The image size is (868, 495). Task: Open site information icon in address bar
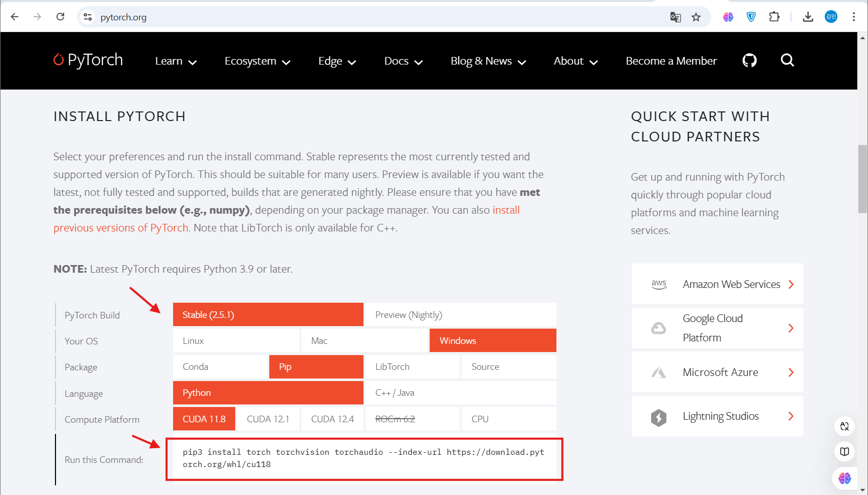(88, 17)
